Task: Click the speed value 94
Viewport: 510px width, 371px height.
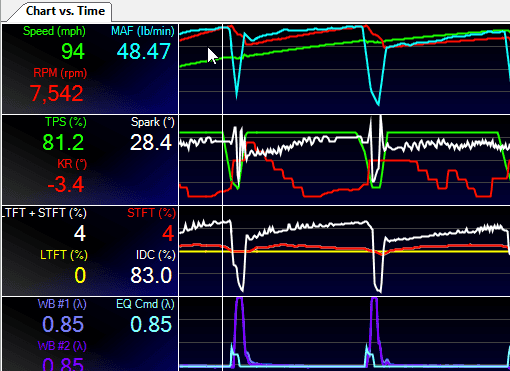Action: click(73, 52)
